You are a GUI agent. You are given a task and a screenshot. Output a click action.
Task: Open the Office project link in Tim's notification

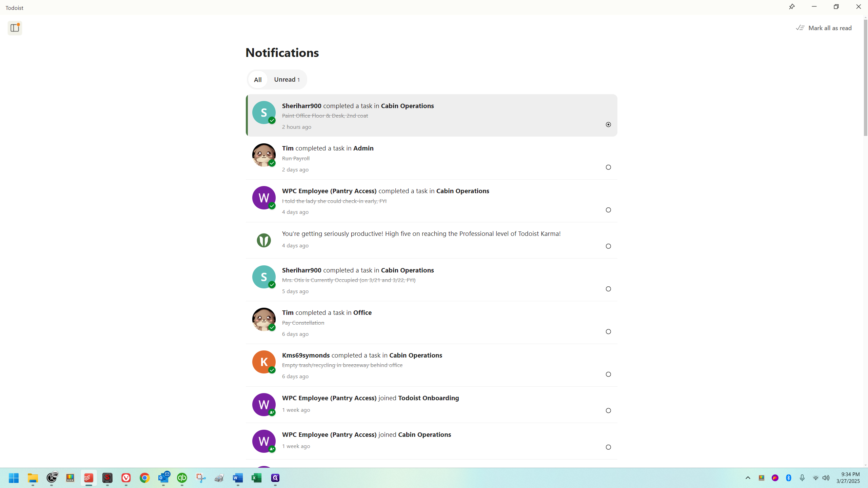(362, 312)
